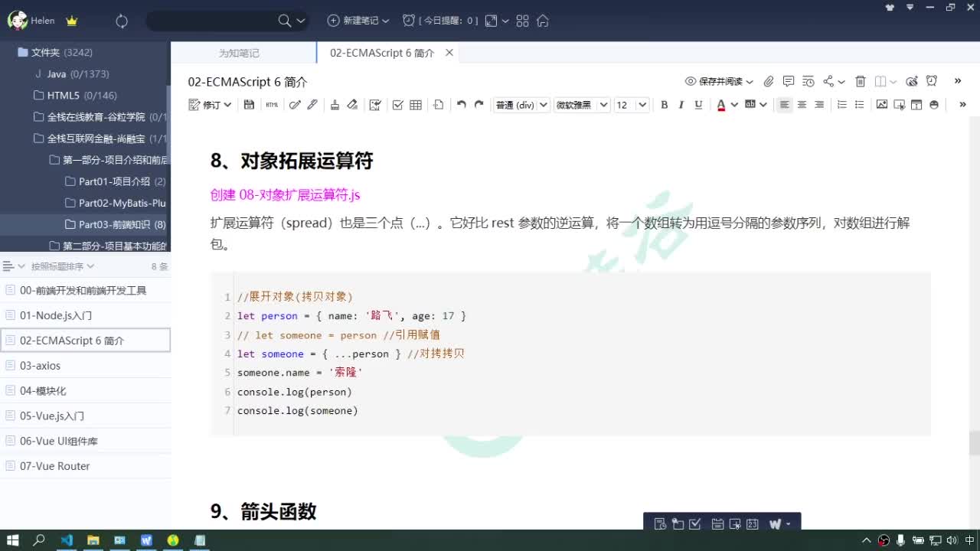Insert a checkbox todo item
980x551 pixels.
[397, 105]
